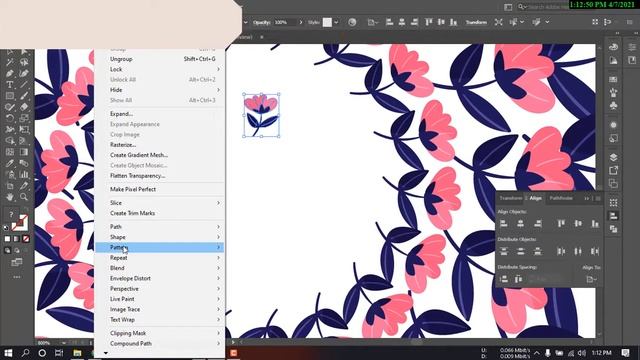The height and width of the screenshot is (360, 640).
Task: Select the Eraser tool
Action: click(24, 107)
